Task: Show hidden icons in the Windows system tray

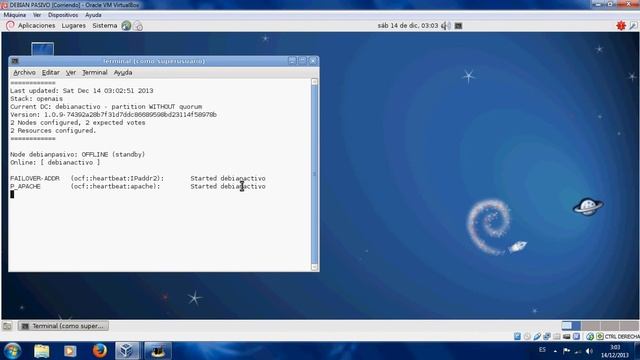Action: [555, 351]
